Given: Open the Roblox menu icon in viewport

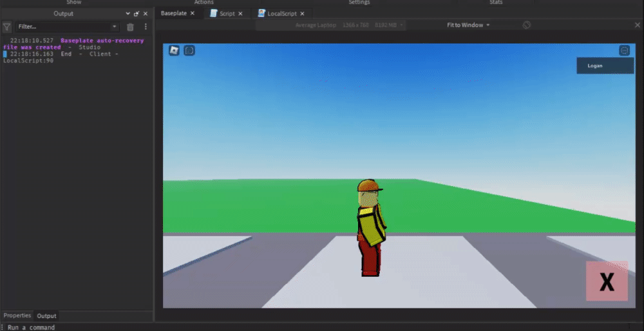Looking at the screenshot, I should (x=174, y=50).
